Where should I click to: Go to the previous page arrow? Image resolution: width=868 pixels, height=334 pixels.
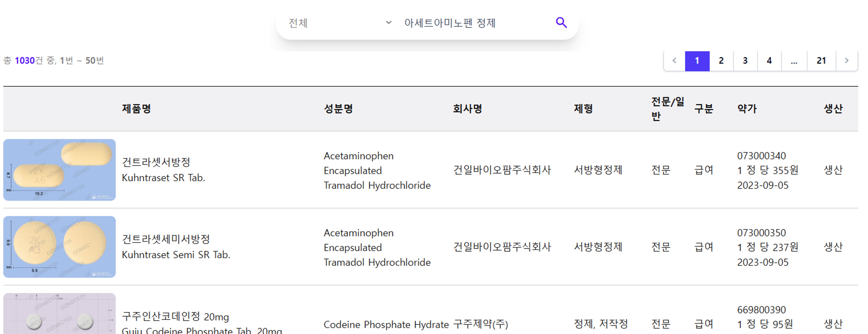[674, 61]
